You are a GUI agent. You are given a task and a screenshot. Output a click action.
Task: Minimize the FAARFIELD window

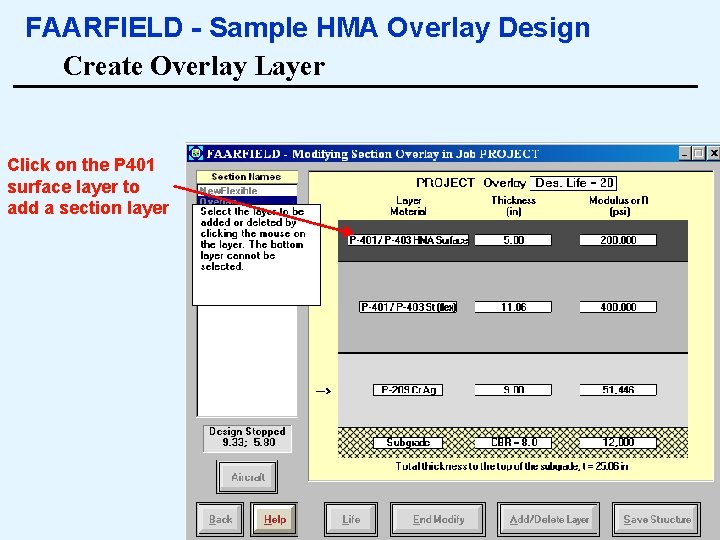685,153
